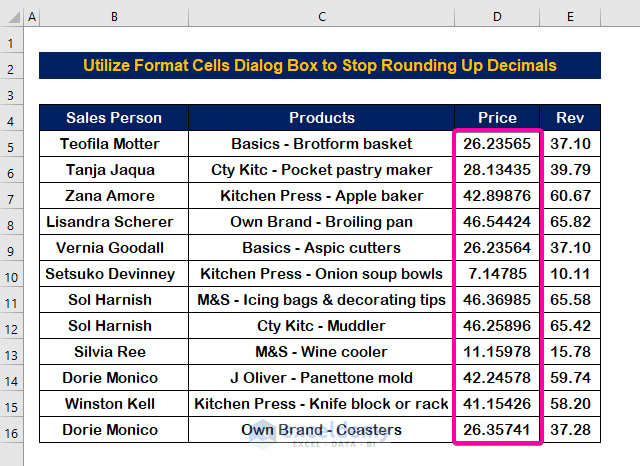Screen dimensions: 640x466
Task: Select the Rev header cell
Action: 571,118
